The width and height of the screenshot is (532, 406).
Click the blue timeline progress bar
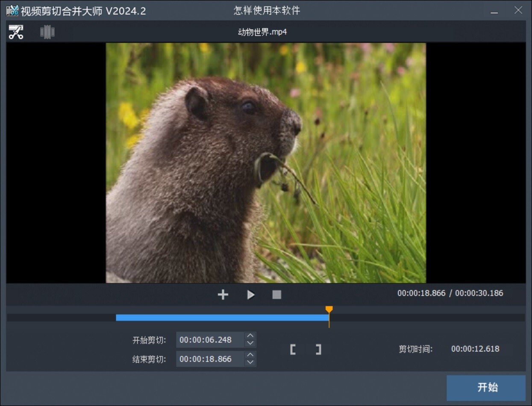point(222,317)
